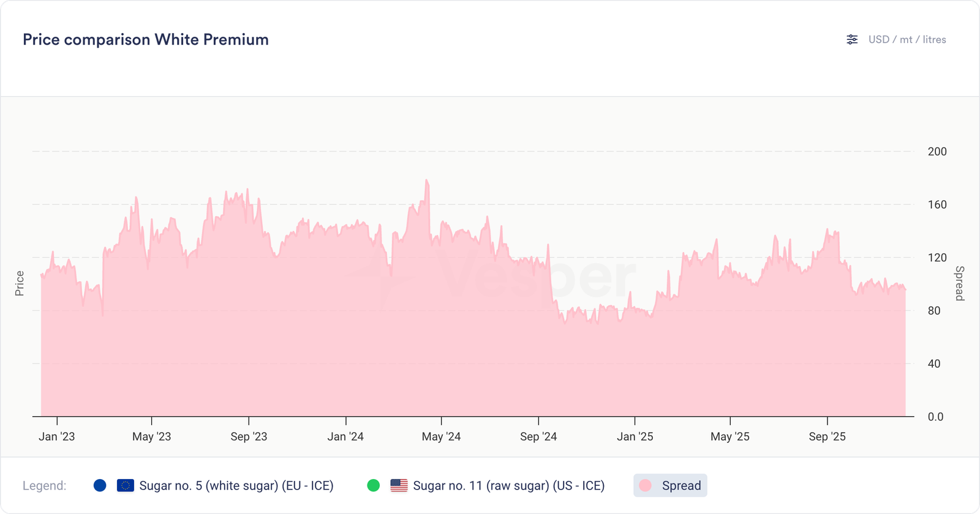Open the USD / mt / litres unit selector
Image resolution: width=980 pixels, height=514 pixels.
pyautogui.click(x=907, y=40)
